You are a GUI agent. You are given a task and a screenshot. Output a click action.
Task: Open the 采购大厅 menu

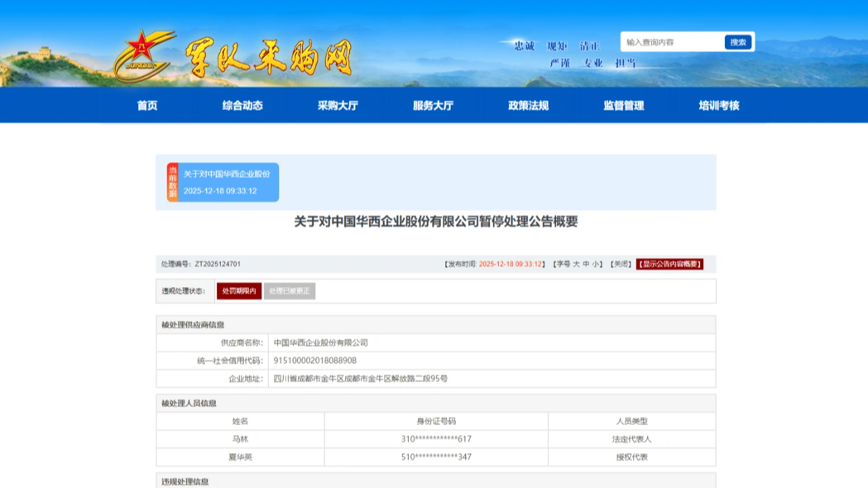pos(336,105)
